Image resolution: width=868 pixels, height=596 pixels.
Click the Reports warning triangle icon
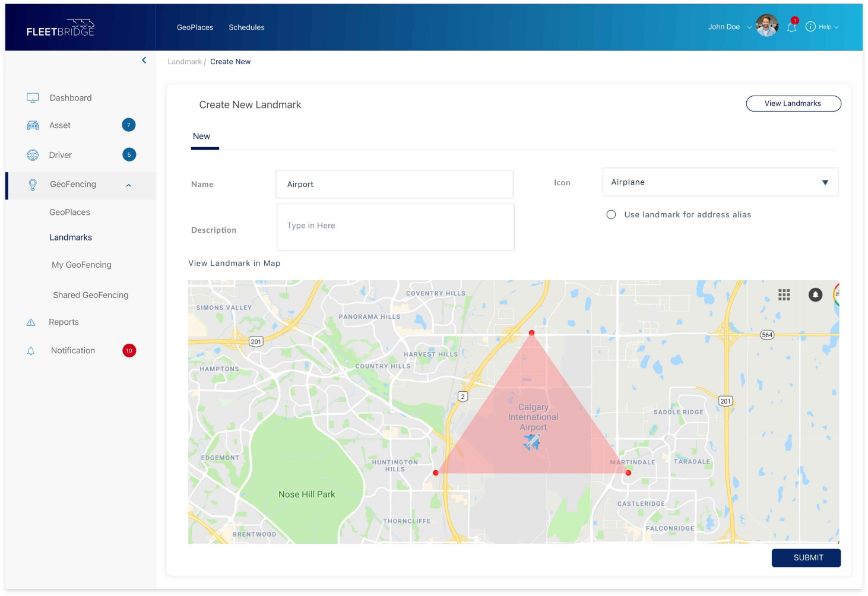(x=31, y=322)
